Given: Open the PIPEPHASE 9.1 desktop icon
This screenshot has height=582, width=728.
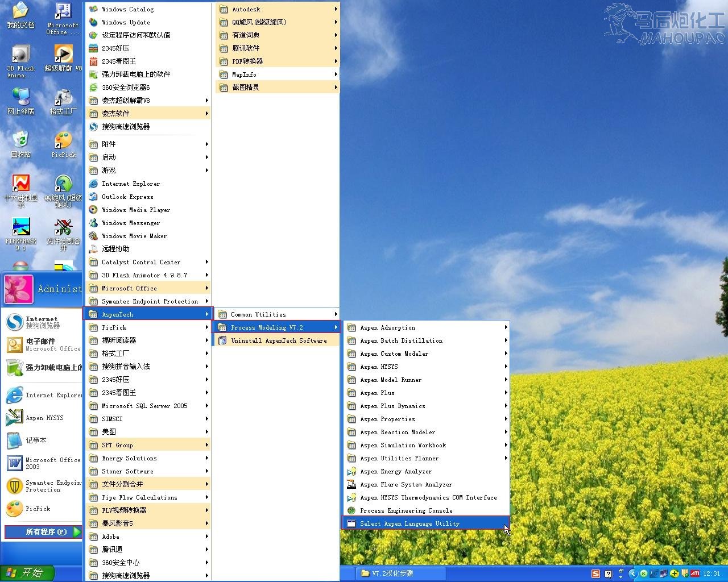Looking at the screenshot, I should (20, 235).
